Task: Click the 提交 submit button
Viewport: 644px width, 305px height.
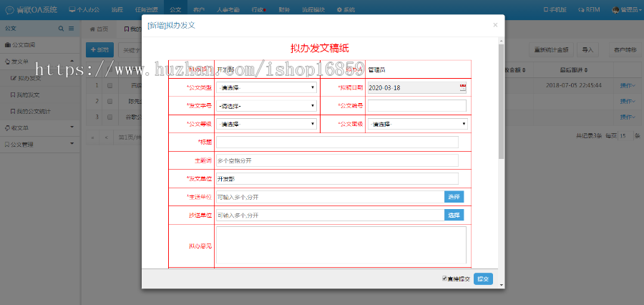Action: point(483,279)
